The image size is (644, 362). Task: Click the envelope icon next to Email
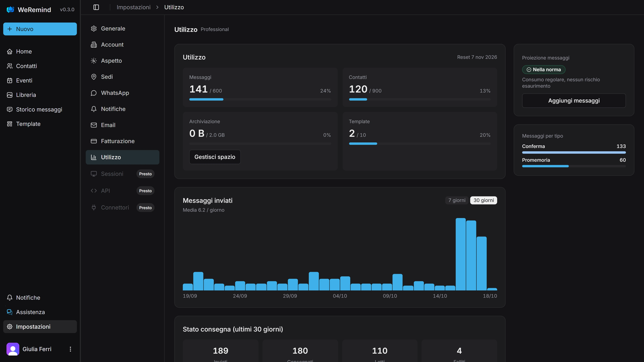point(94,125)
